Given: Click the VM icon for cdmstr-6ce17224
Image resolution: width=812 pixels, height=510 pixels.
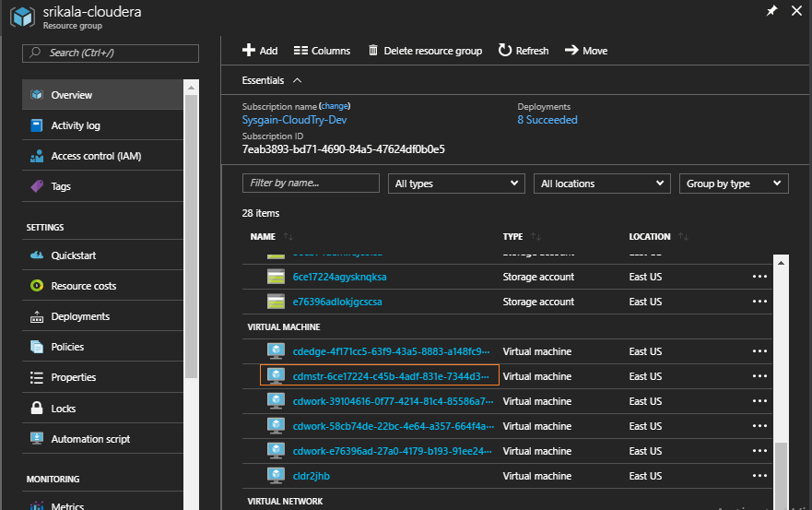Looking at the screenshot, I should tap(276, 375).
